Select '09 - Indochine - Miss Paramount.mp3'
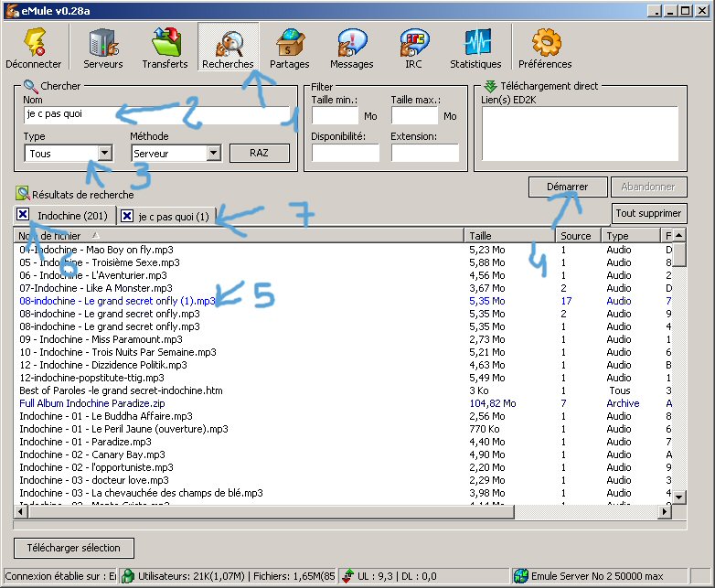This screenshot has width=715, height=588. (101, 339)
